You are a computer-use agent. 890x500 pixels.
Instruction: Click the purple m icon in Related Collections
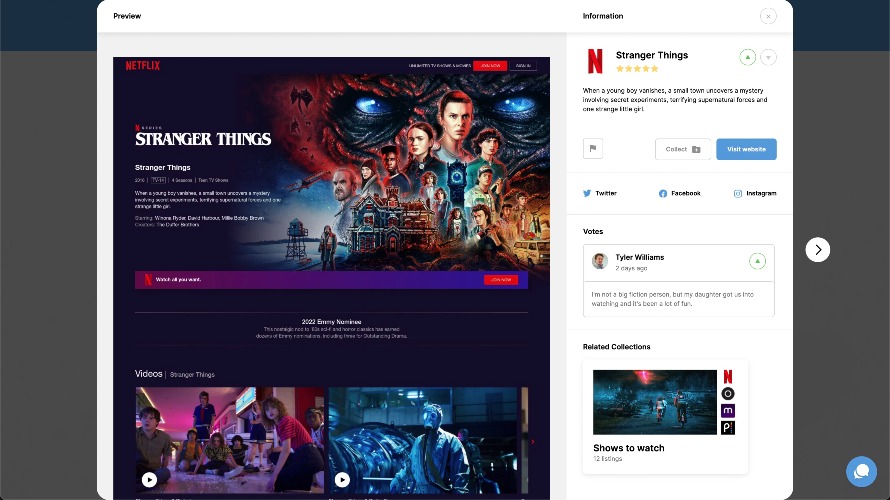[x=728, y=410]
